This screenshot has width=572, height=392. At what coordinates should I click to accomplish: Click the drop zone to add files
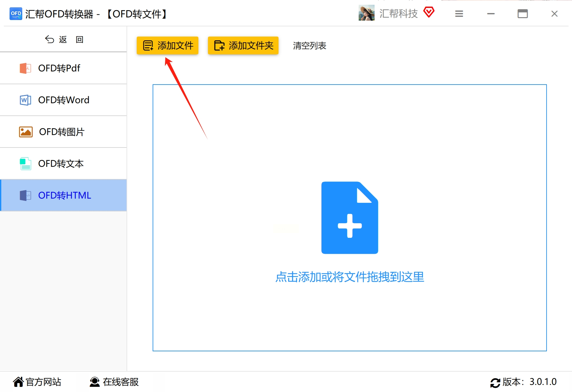(x=349, y=318)
